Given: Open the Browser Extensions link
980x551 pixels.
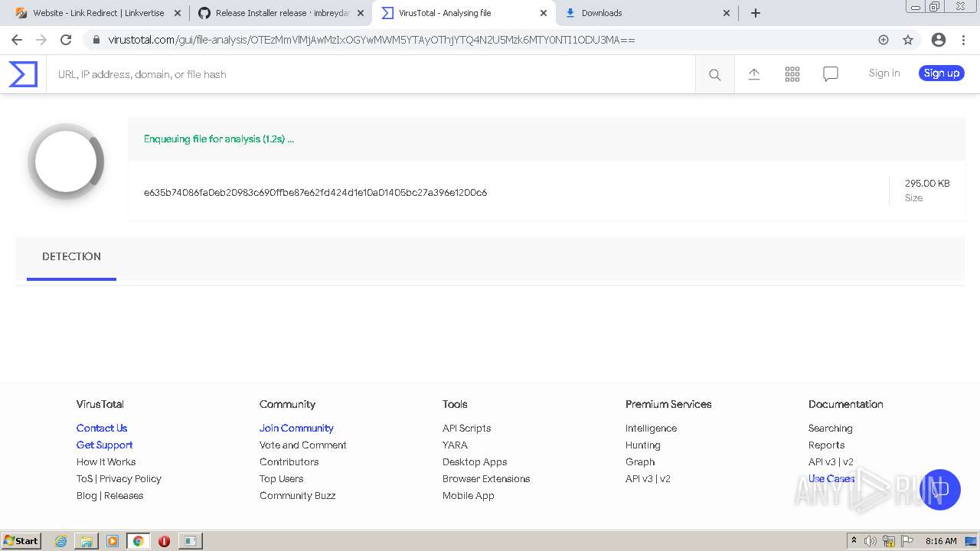Looking at the screenshot, I should [x=486, y=479].
